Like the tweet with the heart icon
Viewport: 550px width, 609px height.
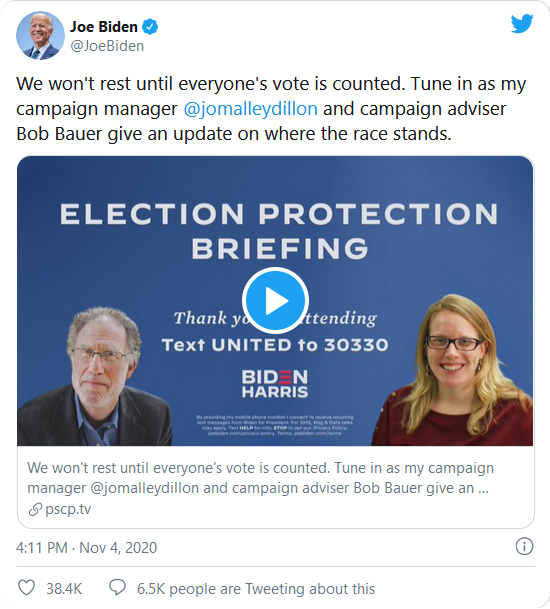point(26,588)
